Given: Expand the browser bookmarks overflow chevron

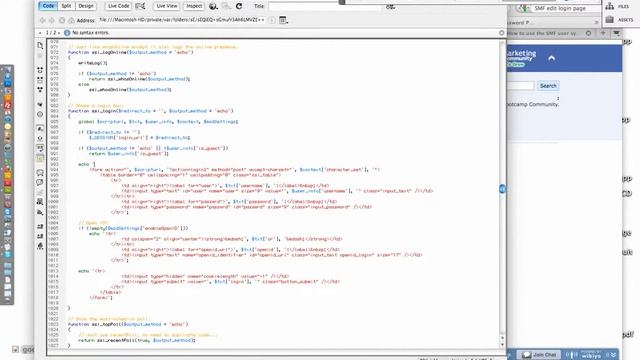Looking at the screenshot, I should pos(596,22).
